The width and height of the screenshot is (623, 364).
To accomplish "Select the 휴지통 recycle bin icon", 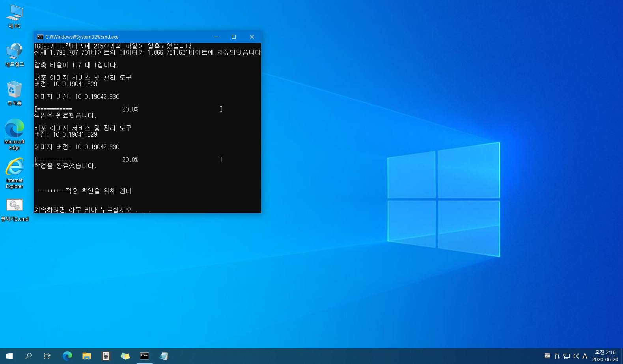I will [15, 93].
